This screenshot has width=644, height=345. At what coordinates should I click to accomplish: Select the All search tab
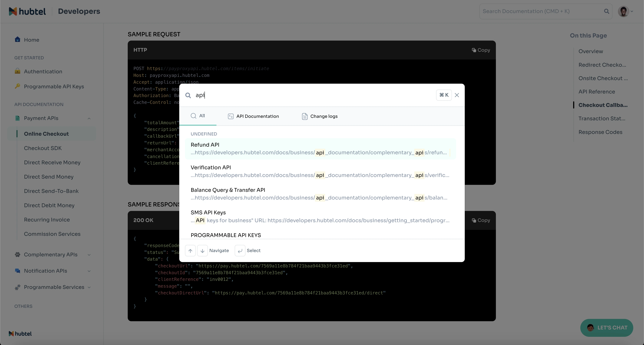pos(197,116)
